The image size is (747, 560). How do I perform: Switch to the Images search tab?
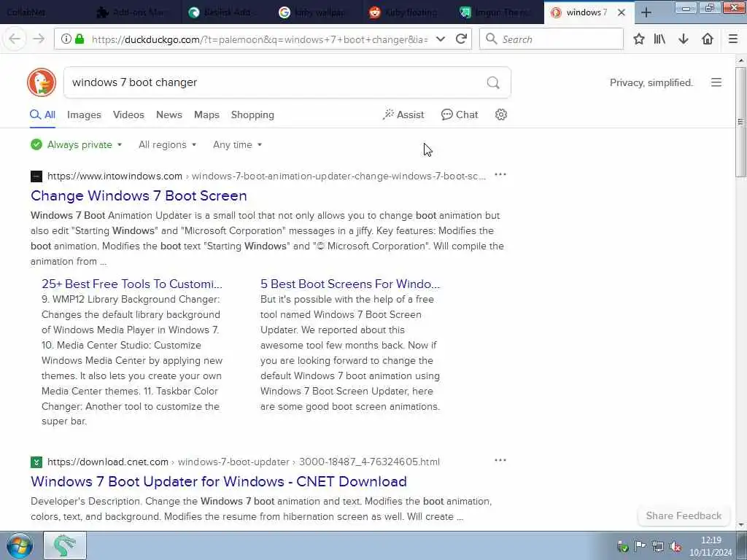[x=84, y=114]
